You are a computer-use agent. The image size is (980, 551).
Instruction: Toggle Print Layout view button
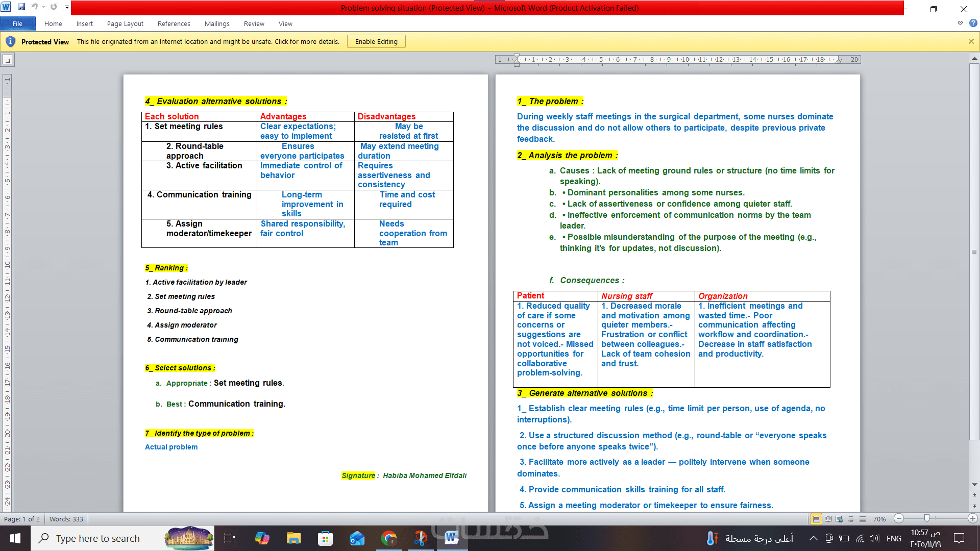pyautogui.click(x=817, y=519)
